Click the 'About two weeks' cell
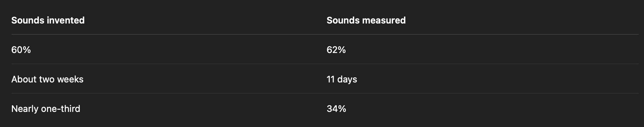Image resolution: width=644 pixels, height=127 pixels. click(x=47, y=79)
